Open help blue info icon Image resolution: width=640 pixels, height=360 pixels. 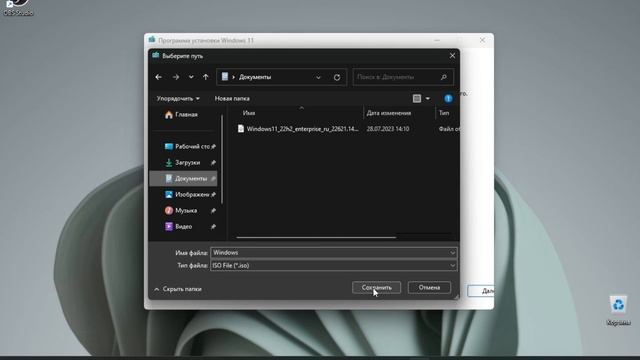(x=448, y=98)
